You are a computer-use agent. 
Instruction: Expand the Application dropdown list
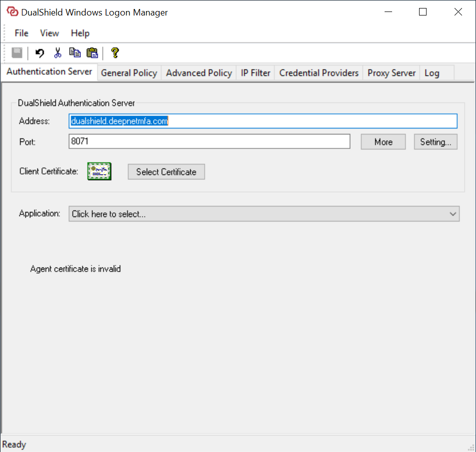point(453,214)
